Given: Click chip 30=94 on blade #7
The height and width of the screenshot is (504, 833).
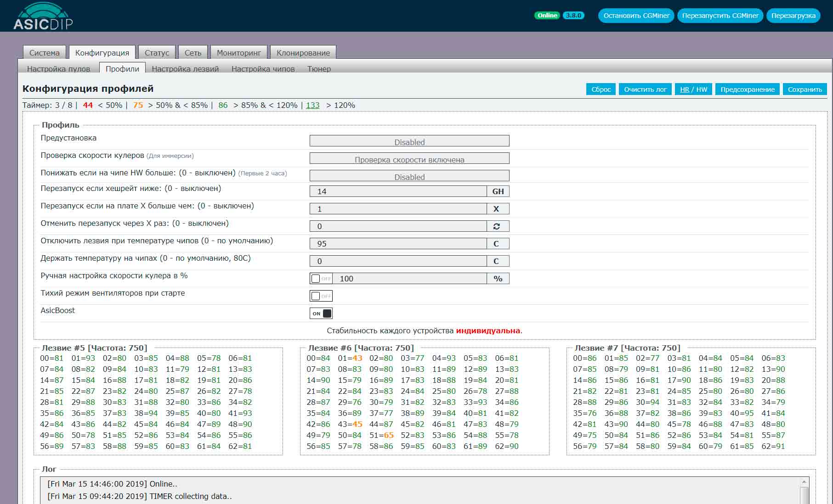Looking at the screenshot, I should point(647,402).
